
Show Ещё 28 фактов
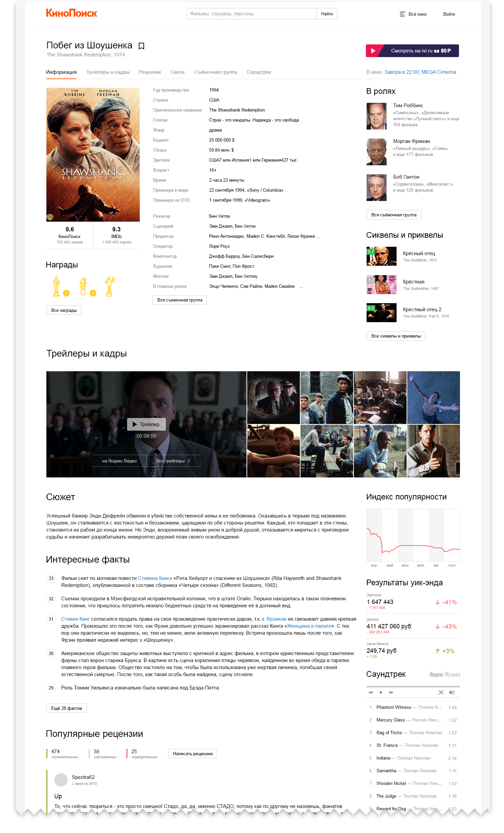point(67,708)
